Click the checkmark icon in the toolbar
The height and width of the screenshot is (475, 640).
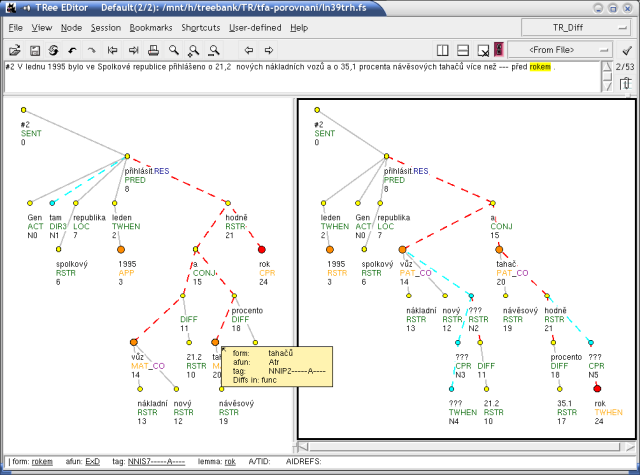(627, 50)
